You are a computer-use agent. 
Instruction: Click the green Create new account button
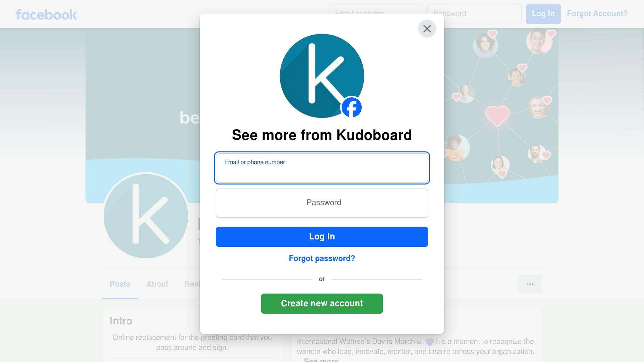[x=322, y=304]
